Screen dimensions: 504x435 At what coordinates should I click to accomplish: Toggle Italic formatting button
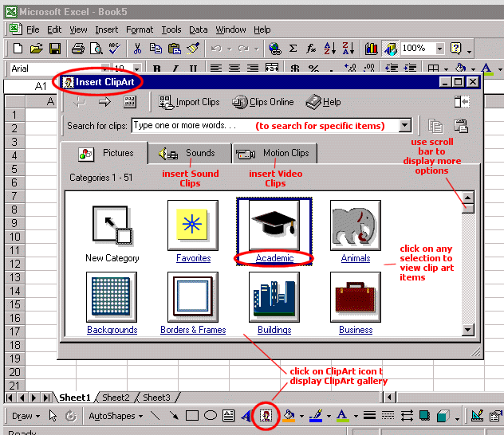point(175,69)
